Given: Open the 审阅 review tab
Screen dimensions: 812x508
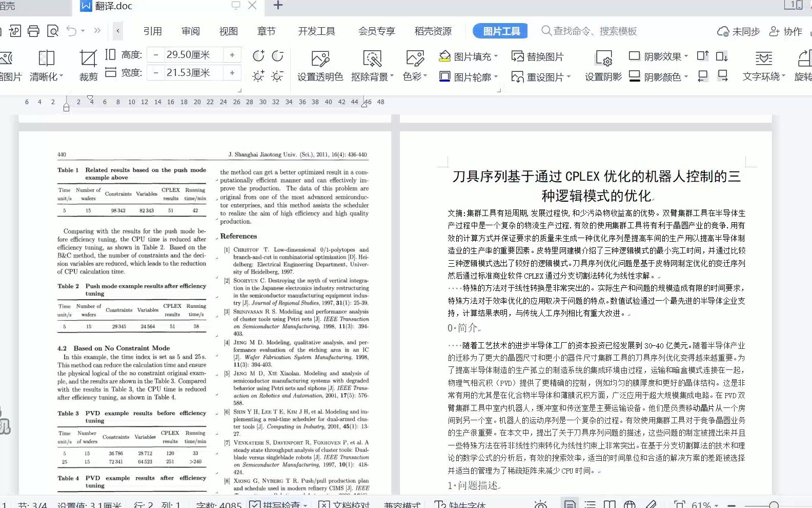Looking at the screenshot, I should [x=191, y=31].
